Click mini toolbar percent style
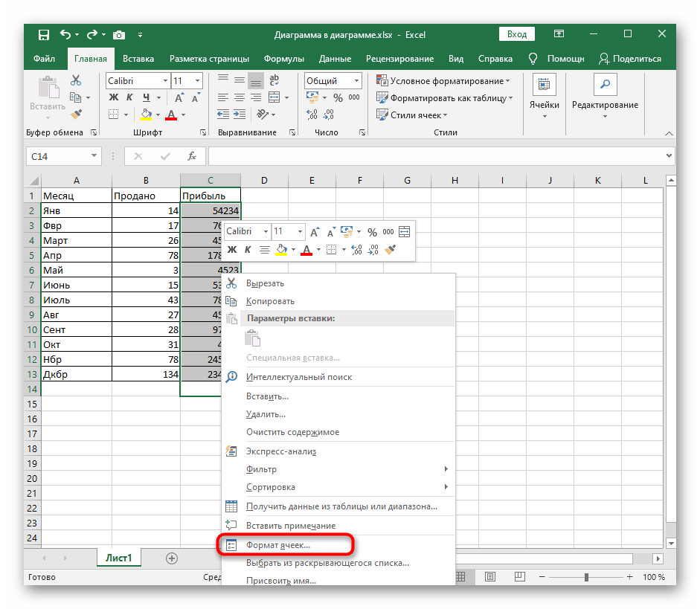The height and width of the screenshot is (609, 700). pyautogui.click(x=372, y=232)
